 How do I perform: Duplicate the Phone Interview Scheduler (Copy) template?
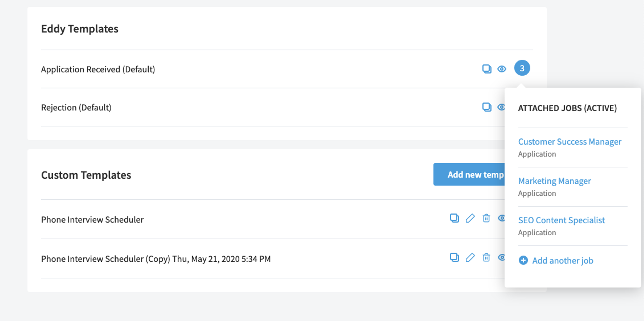(454, 257)
